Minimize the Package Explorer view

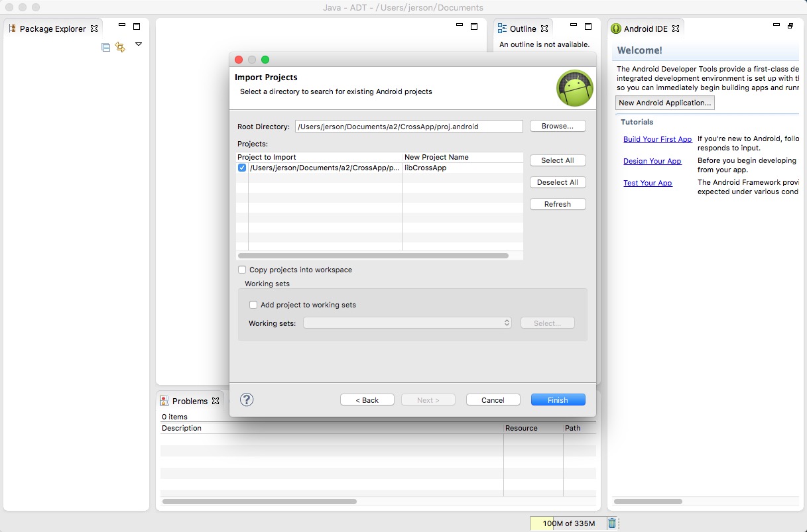click(x=122, y=25)
